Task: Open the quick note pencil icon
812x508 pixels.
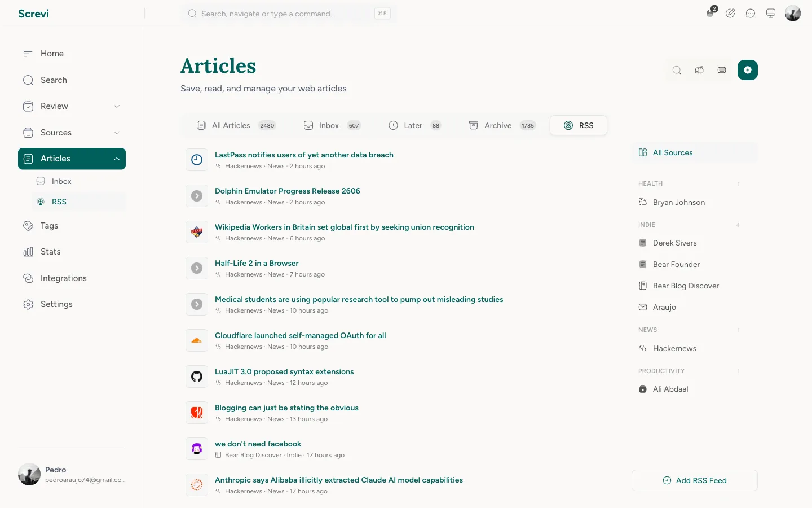Action: (730, 14)
